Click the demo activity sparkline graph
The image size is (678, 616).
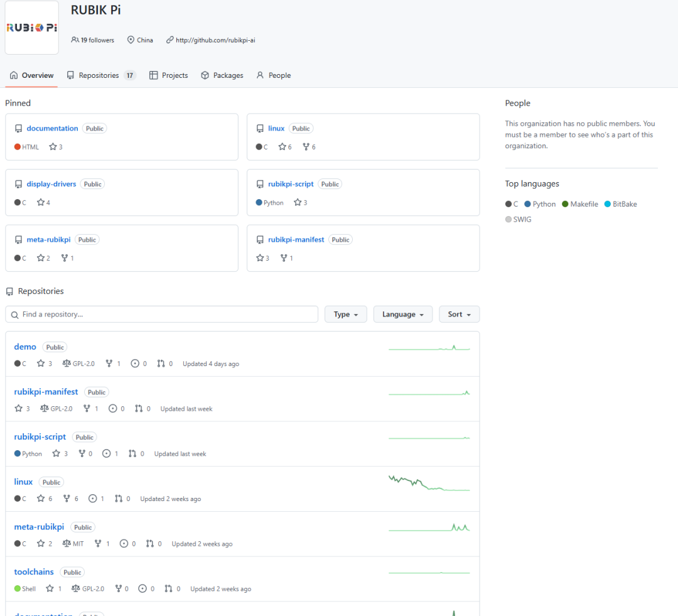pyautogui.click(x=429, y=348)
